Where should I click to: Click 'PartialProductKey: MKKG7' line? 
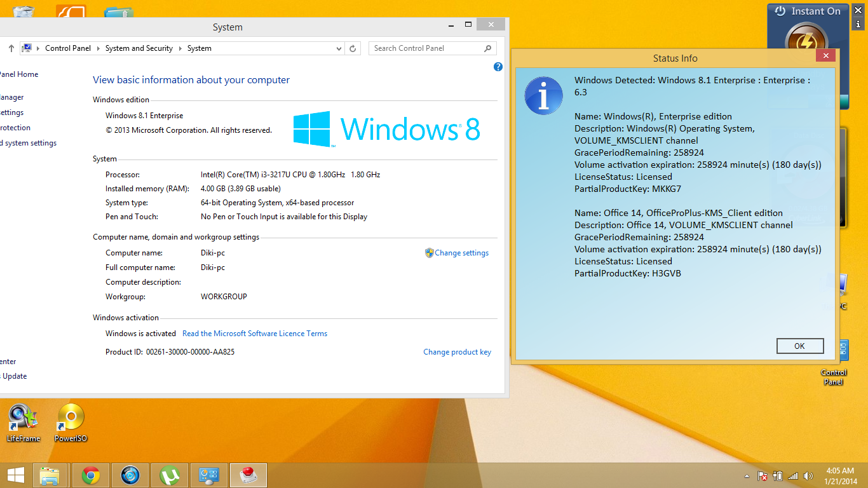click(628, 189)
